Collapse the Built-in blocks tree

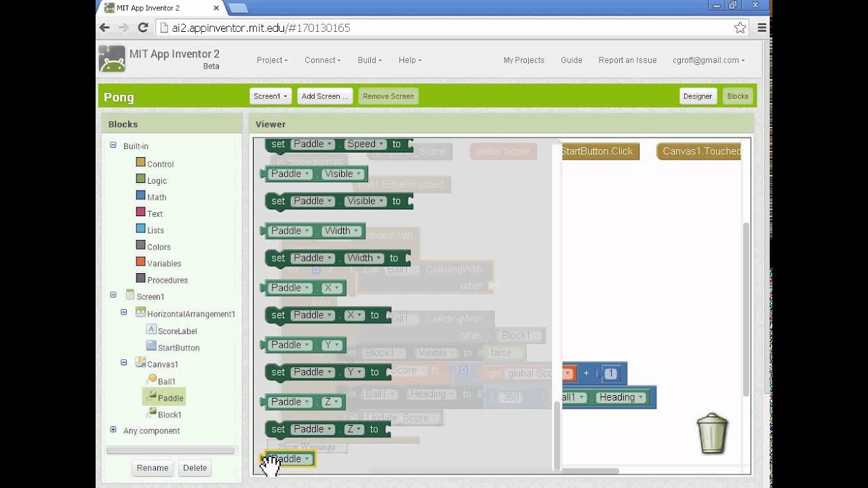[113, 145]
